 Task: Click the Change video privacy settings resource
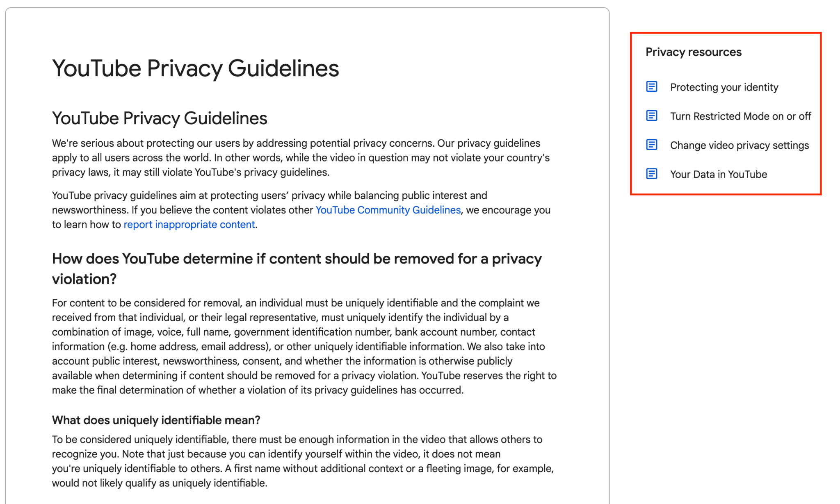[x=740, y=145]
